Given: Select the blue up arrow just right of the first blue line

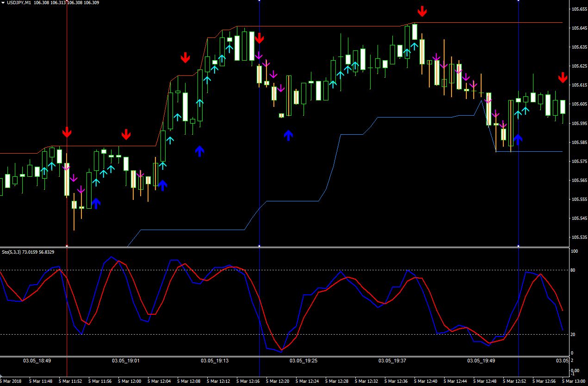Looking at the screenshot, I should [288, 135].
